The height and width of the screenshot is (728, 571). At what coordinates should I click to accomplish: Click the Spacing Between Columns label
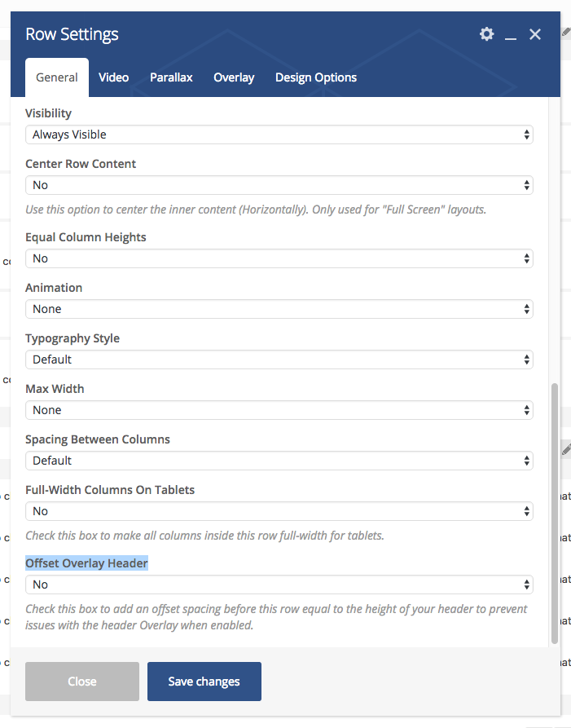(98, 439)
